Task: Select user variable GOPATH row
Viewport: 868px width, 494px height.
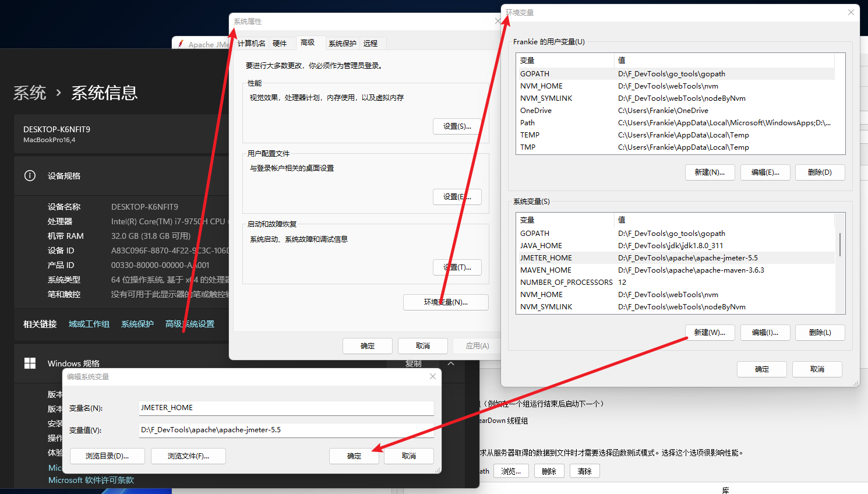Action: click(x=676, y=74)
